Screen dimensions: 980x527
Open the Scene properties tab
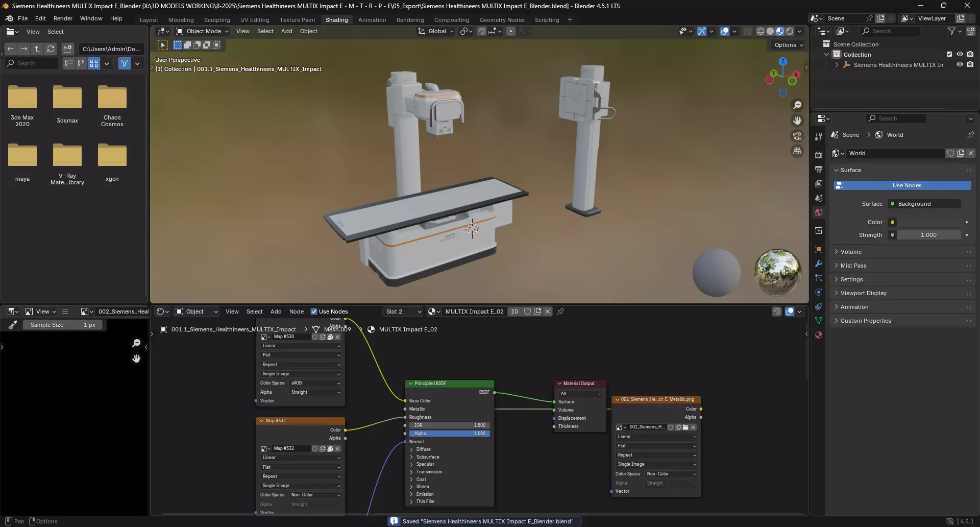[x=819, y=198]
